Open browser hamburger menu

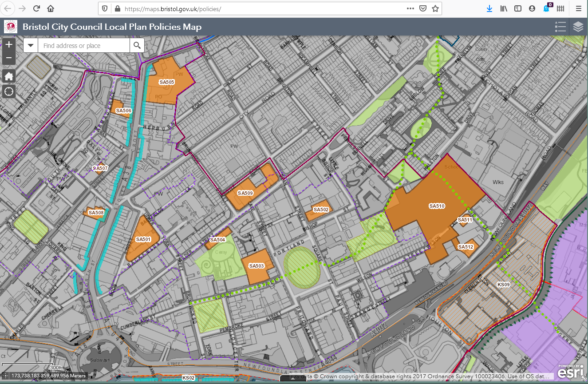click(x=579, y=8)
